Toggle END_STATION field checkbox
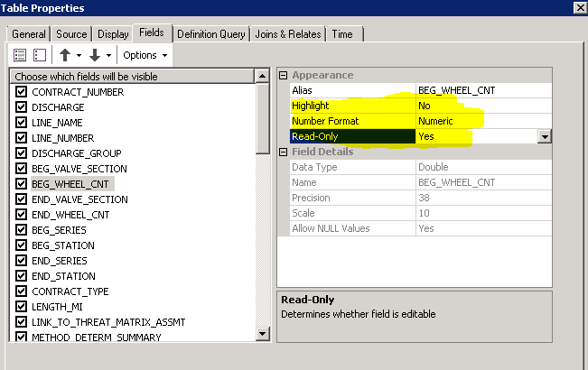Viewport: 588px width, 370px height. [x=22, y=276]
